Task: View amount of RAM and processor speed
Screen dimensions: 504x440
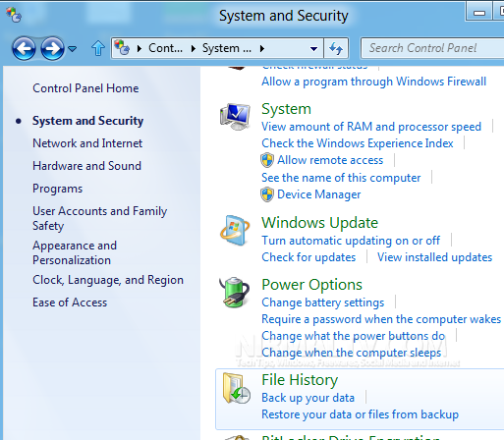Action: click(x=371, y=127)
